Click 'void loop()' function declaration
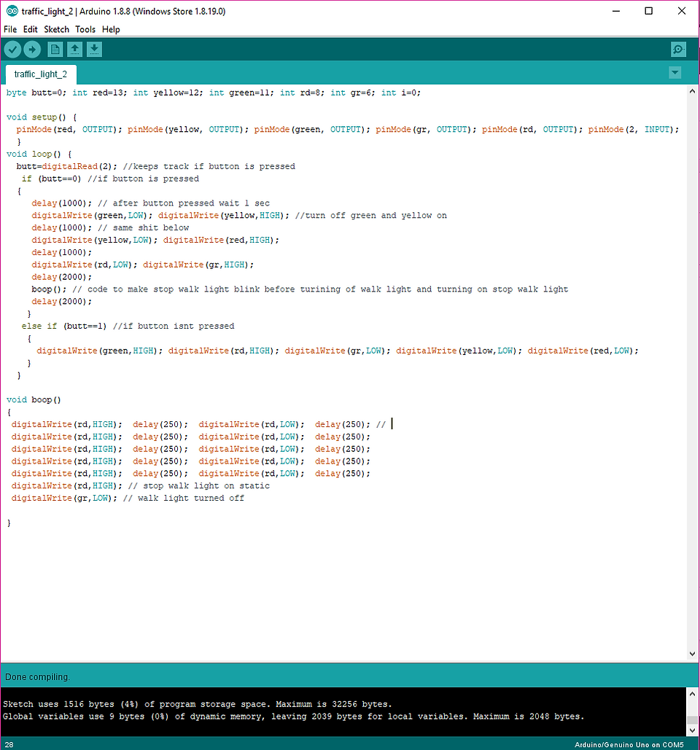The height and width of the screenshot is (750, 700). (39, 154)
